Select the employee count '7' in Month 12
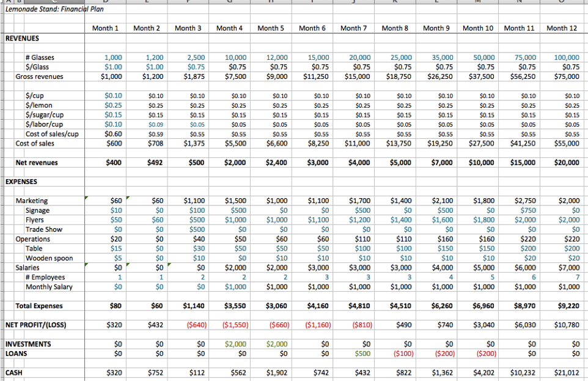This screenshot has height=381, width=588. (x=578, y=277)
